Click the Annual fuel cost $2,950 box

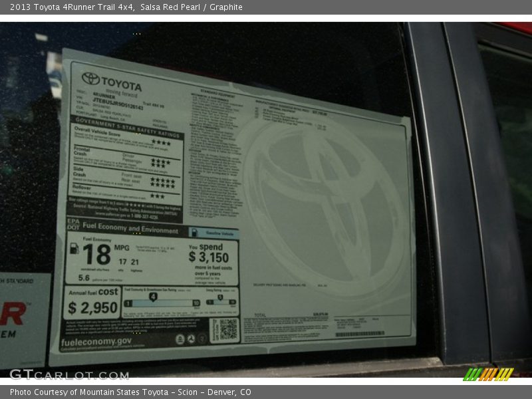(x=93, y=303)
